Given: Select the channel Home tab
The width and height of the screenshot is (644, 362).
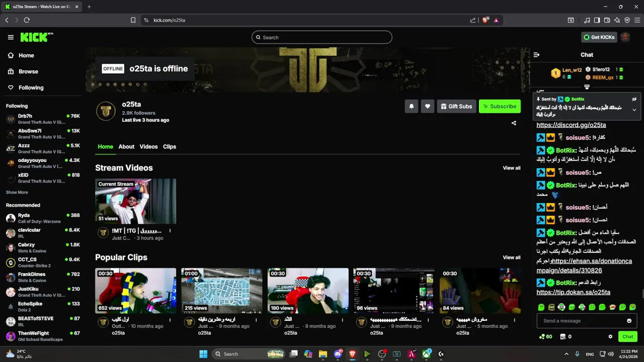Looking at the screenshot, I should point(105,147).
